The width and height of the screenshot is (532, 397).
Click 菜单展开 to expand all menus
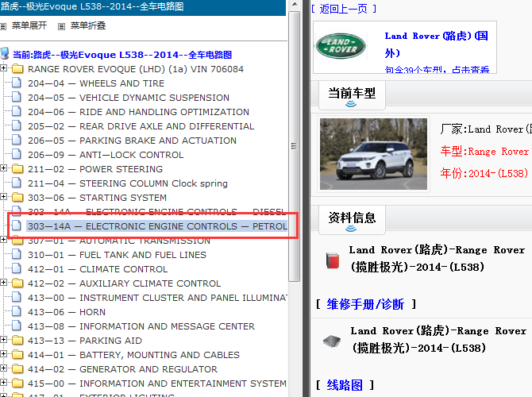tap(29, 25)
